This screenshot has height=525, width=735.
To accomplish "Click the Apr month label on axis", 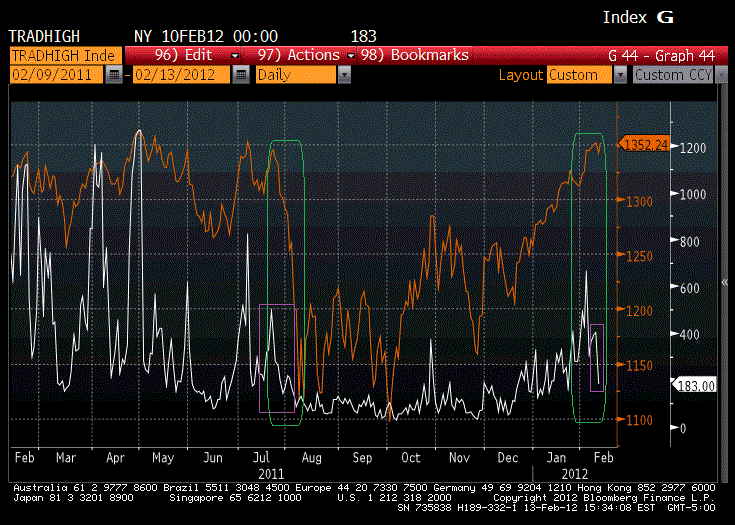I will point(115,457).
